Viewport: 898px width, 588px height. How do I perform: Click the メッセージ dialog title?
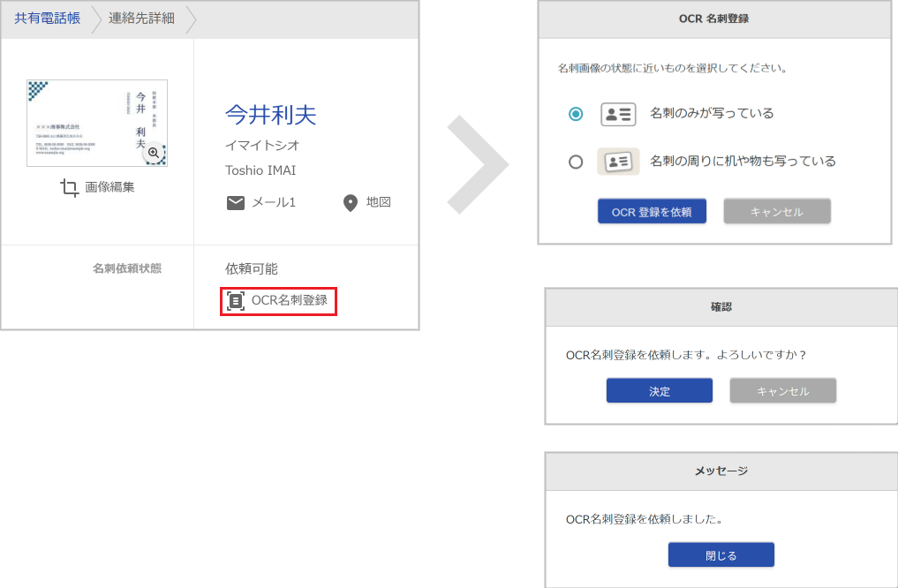click(721, 471)
